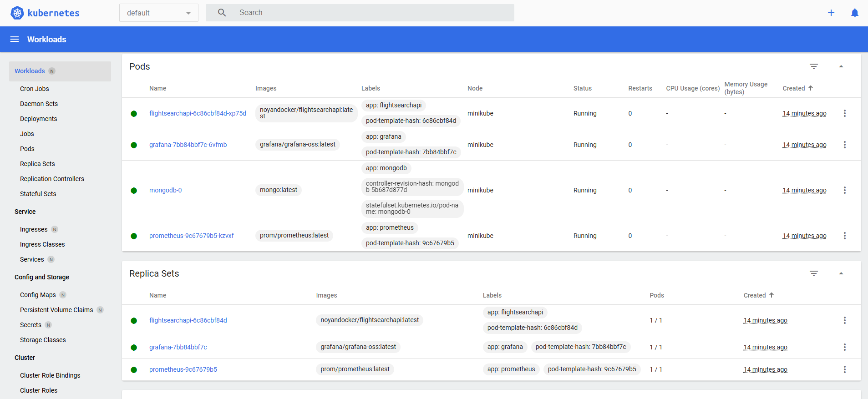
Task: Open Storage Classes in sidebar
Action: (43, 340)
